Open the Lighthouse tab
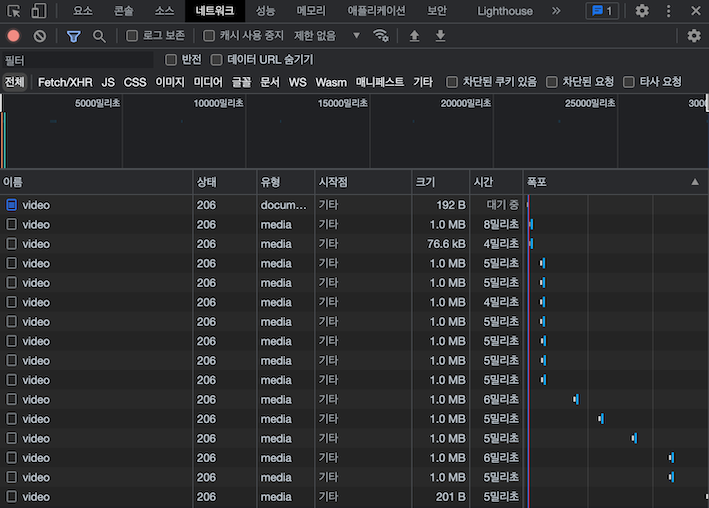This screenshot has width=709, height=508. coord(505,11)
